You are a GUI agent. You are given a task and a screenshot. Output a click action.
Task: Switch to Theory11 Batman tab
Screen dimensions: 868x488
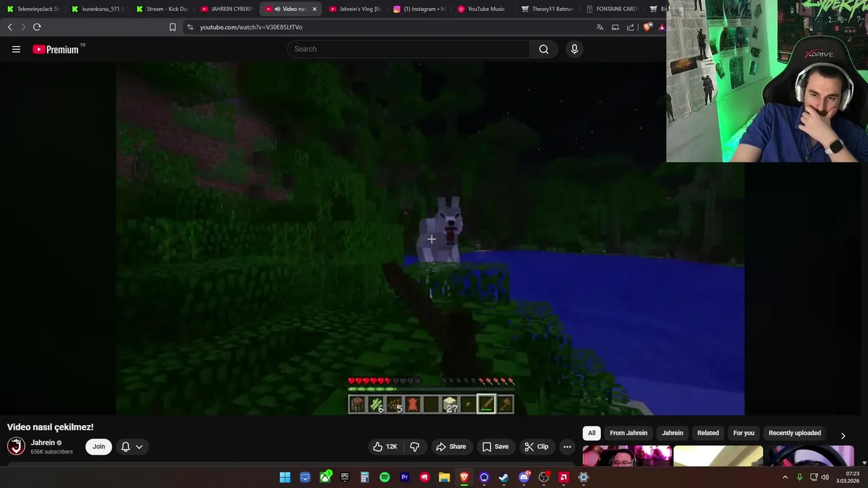pos(548,9)
